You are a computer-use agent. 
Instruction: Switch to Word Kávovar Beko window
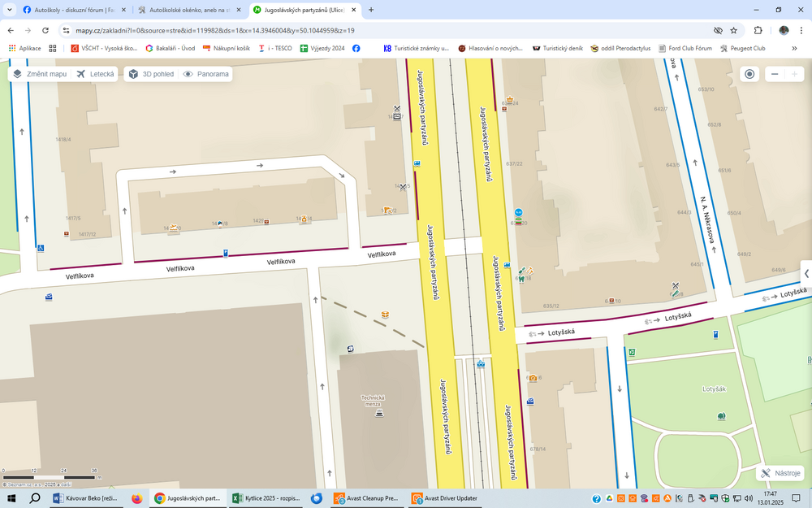click(x=87, y=499)
